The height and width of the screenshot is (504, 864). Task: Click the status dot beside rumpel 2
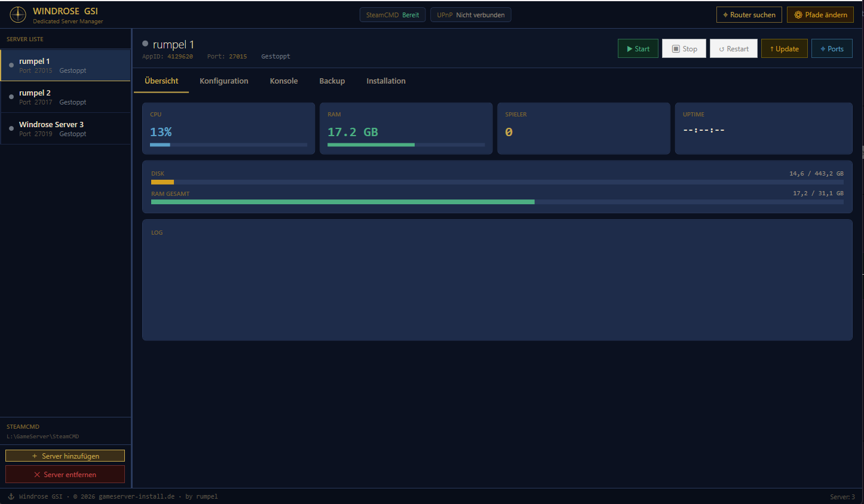[11, 97]
